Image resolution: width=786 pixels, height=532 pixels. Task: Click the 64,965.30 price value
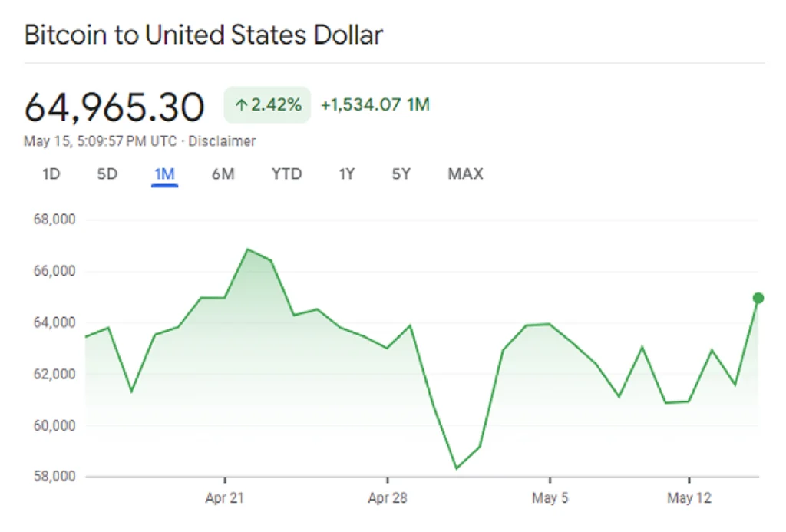pos(114,107)
